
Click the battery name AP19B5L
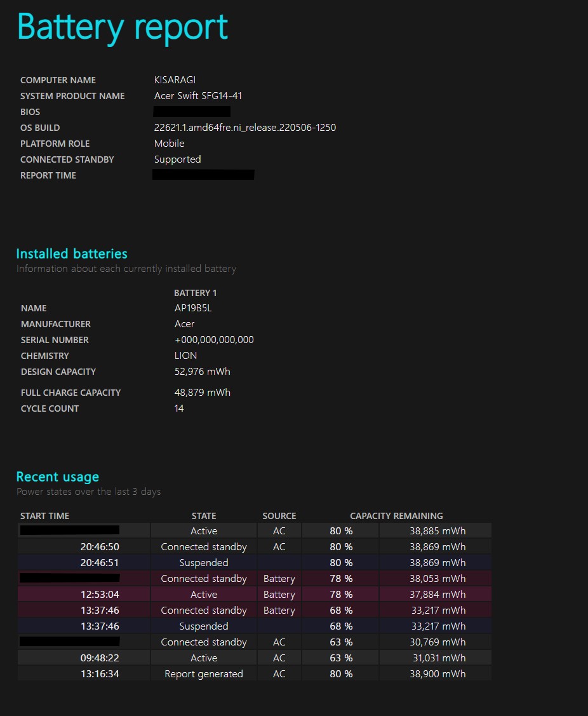pos(192,308)
